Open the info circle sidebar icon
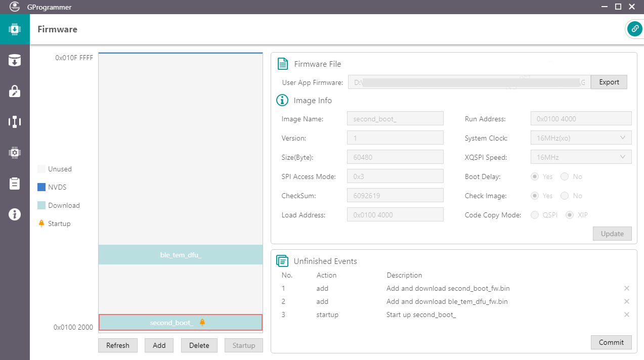 point(15,214)
